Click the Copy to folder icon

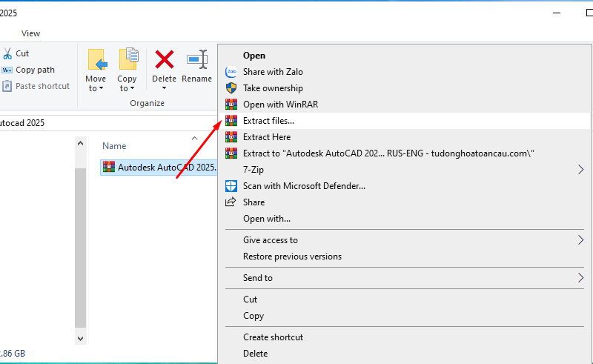[x=128, y=59]
